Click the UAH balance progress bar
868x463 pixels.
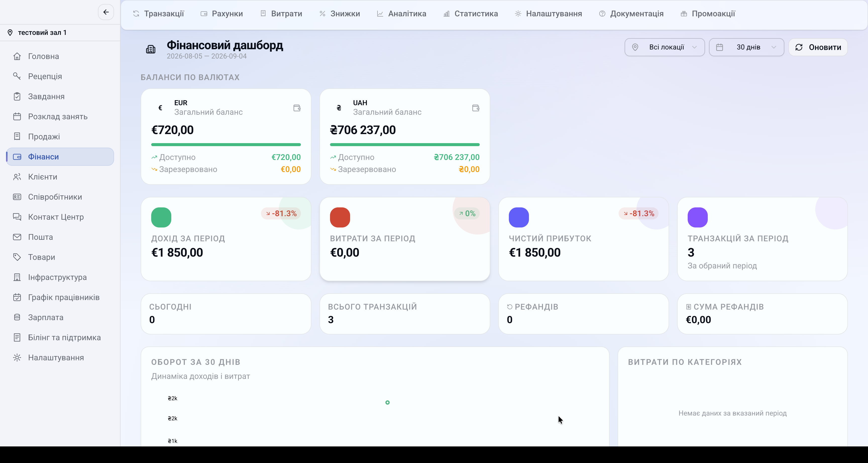click(405, 145)
